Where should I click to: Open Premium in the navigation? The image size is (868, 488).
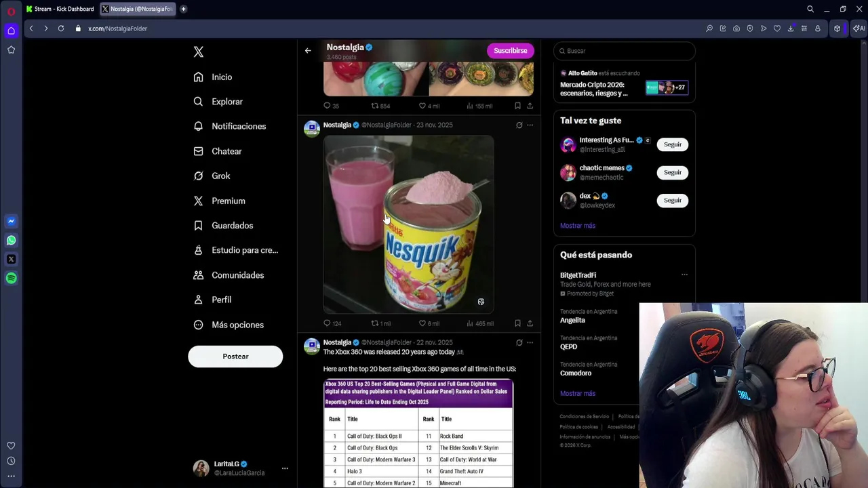click(x=220, y=201)
